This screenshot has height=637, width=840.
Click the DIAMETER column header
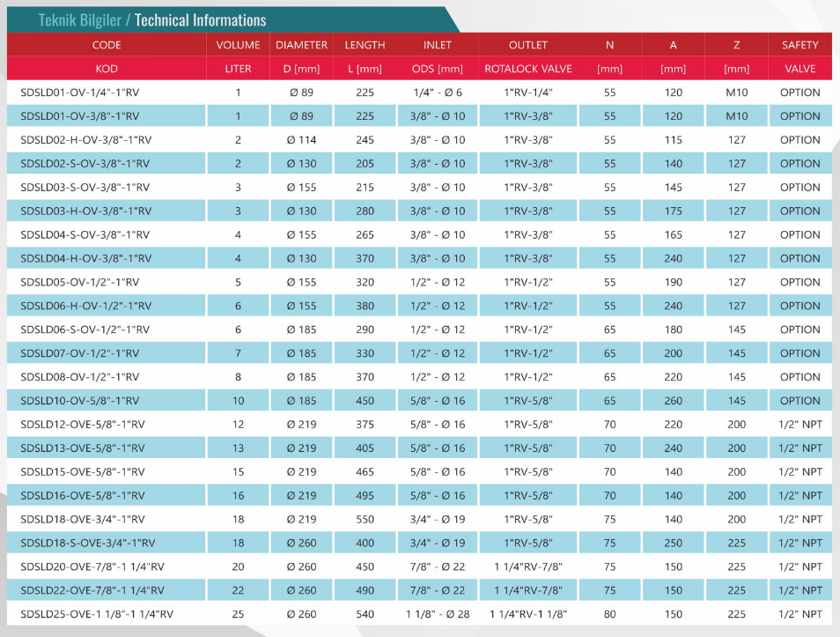tap(302, 45)
